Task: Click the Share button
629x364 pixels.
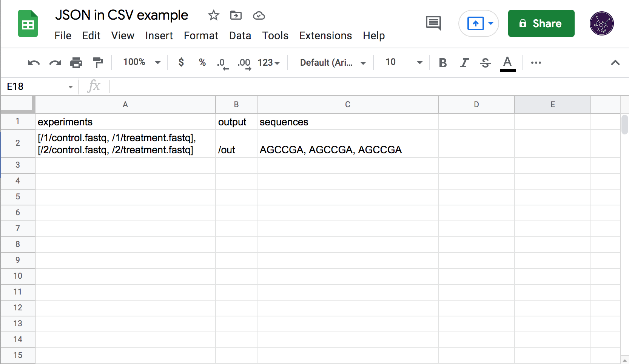Action: click(x=541, y=23)
